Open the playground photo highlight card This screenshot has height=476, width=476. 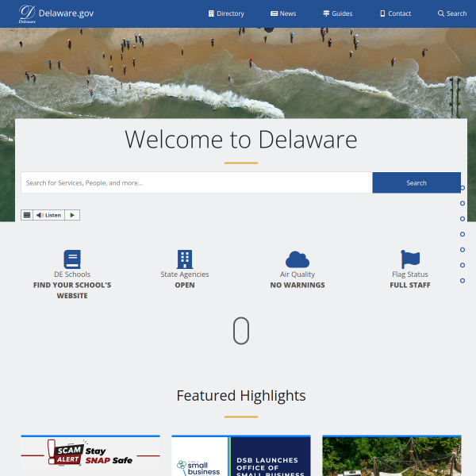[392, 455]
